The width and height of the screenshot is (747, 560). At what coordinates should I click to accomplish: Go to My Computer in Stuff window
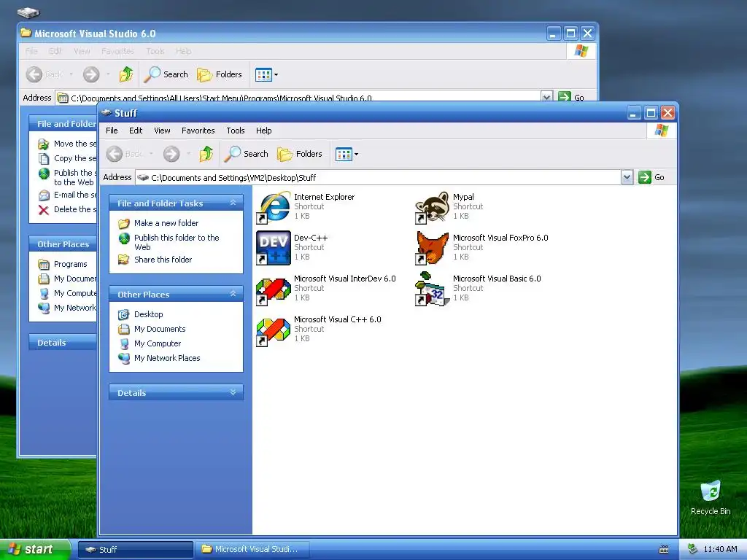click(x=158, y=343)
